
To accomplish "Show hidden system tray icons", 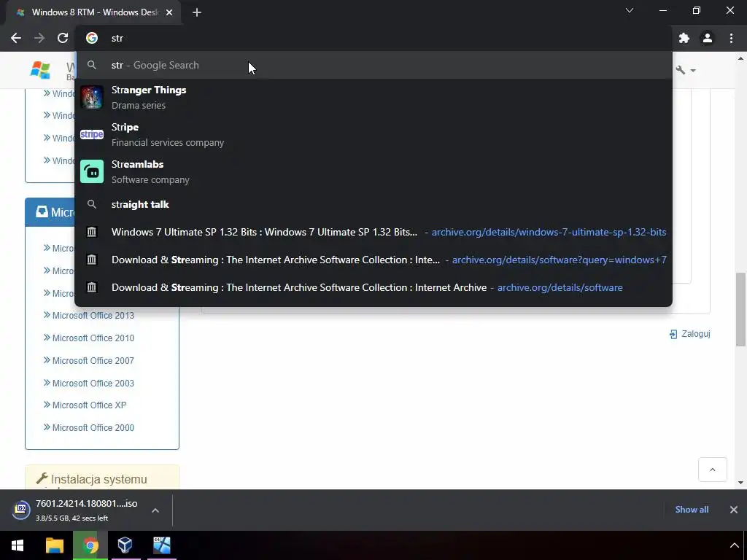I will click(734, 545).
